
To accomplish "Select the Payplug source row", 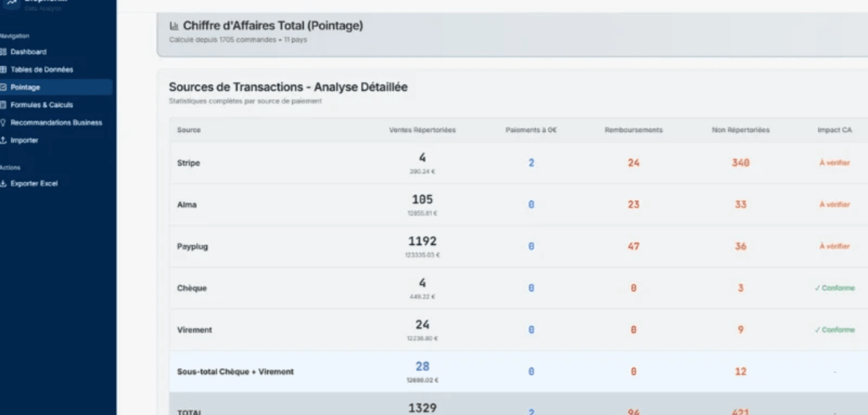I will click(192, 247).
